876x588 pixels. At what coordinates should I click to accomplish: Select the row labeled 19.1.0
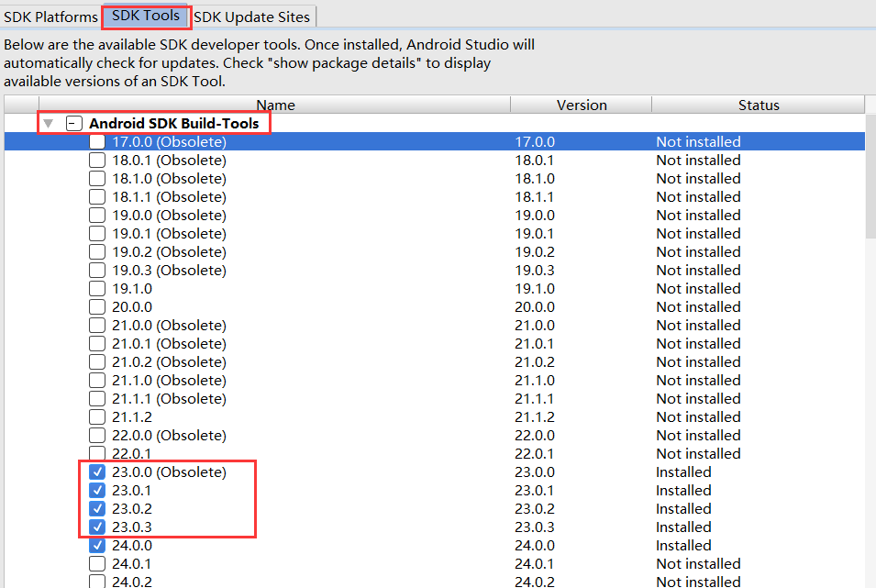point(435,288)
